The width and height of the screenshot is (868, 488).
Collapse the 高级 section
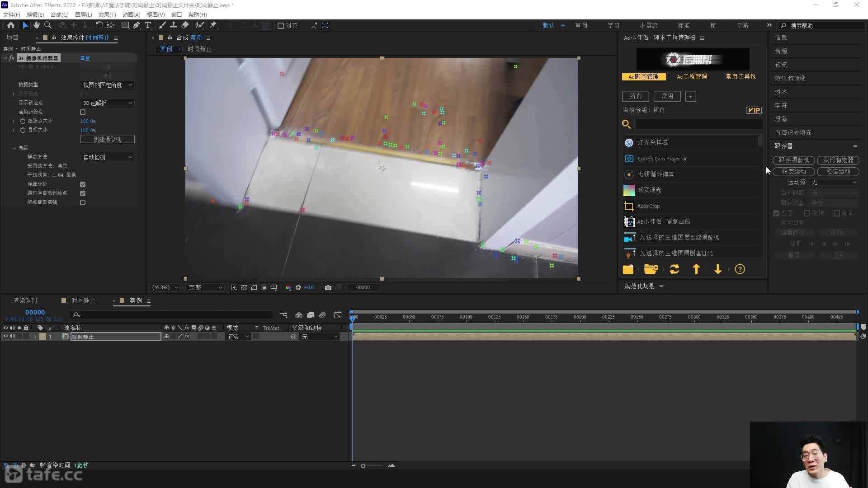pyautogui.click(x=14, y=148)
